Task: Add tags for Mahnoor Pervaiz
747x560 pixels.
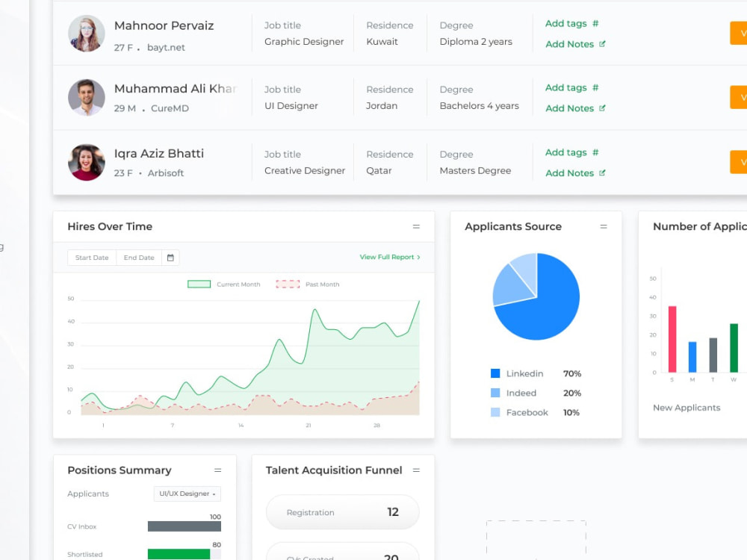Action: [x=566, y=23]
